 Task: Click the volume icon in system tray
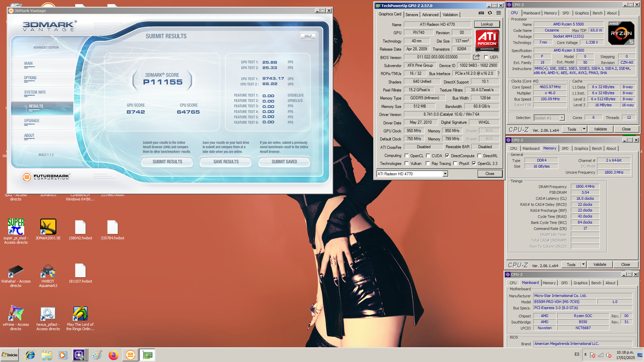pyautogui.click(x=609, y=355)
